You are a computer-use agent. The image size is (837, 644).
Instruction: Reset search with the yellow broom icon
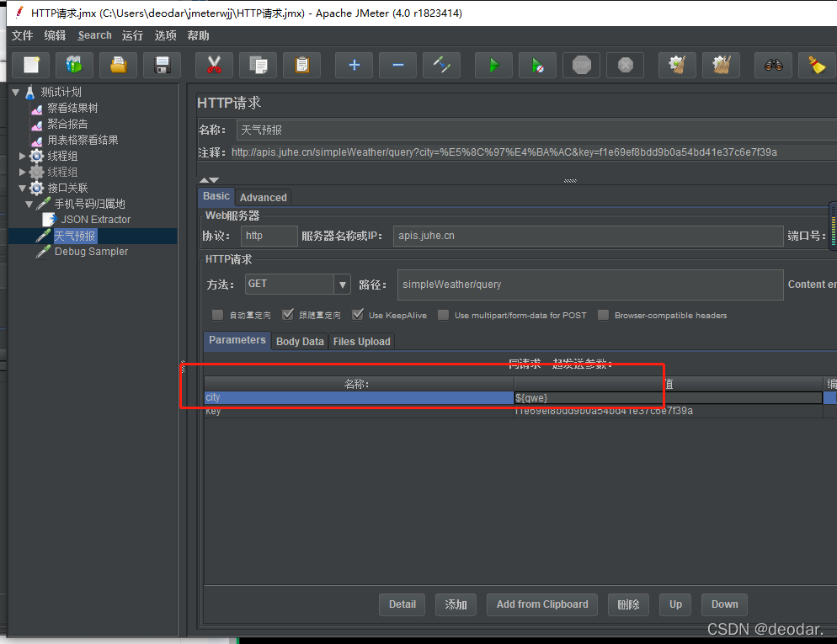click(x=818, y=65)
